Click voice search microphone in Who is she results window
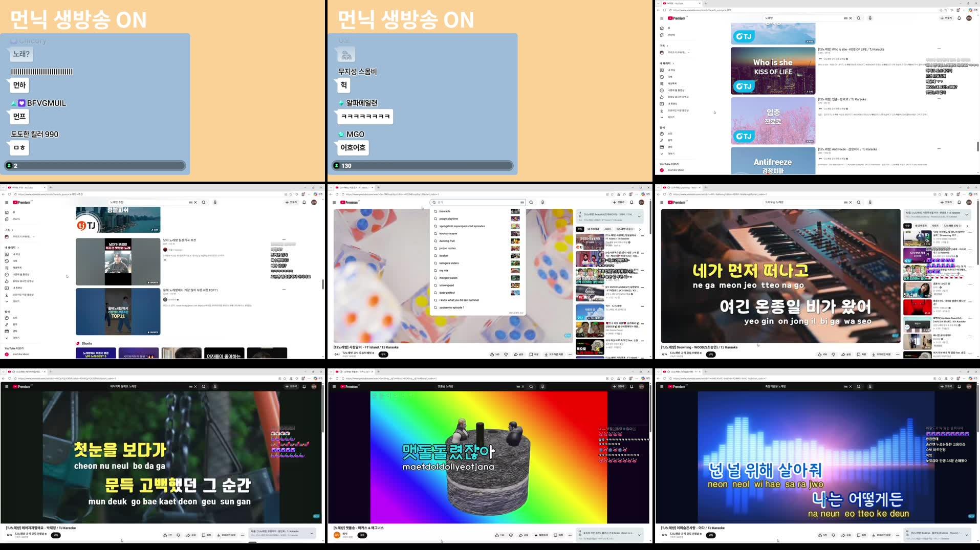 click(870, 18)
